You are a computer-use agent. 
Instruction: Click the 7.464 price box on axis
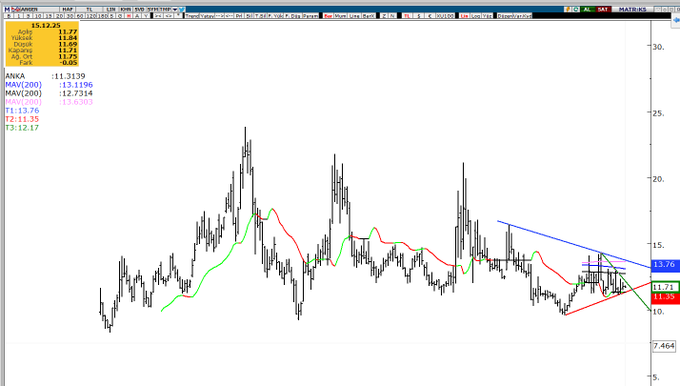[x=664, y=346]
